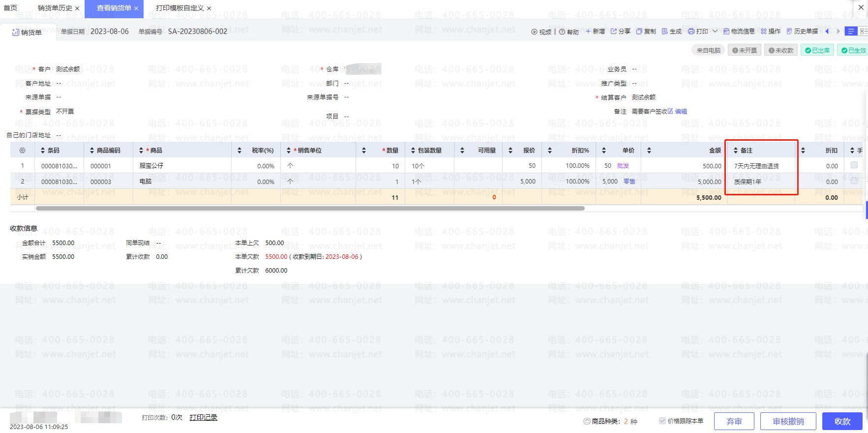Click the 未开票 status tag

[745, 50]
